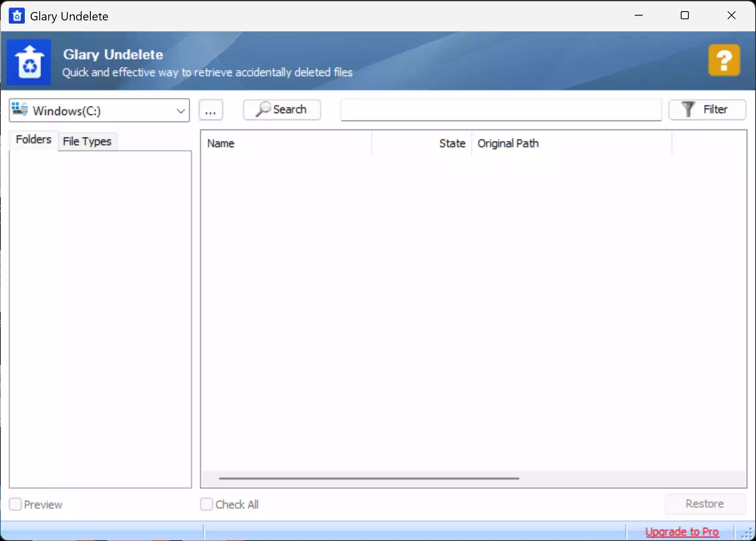Sort results by the Name column header
The width and height of the screenshot is (756, 541).
click(x=286, y=143)
